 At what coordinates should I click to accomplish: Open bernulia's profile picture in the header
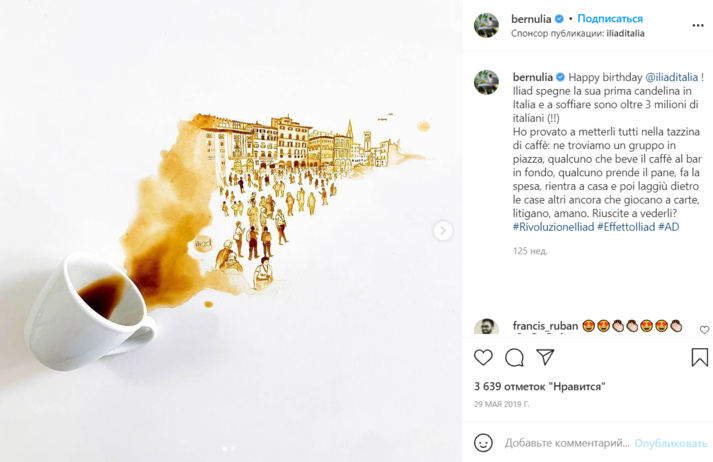(x=486, y=25)
